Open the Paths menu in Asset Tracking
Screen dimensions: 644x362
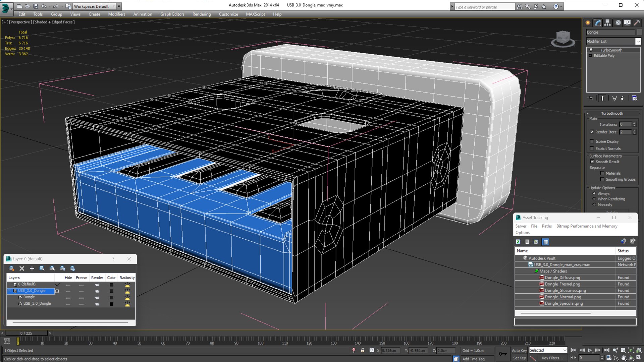coord(546,226)
